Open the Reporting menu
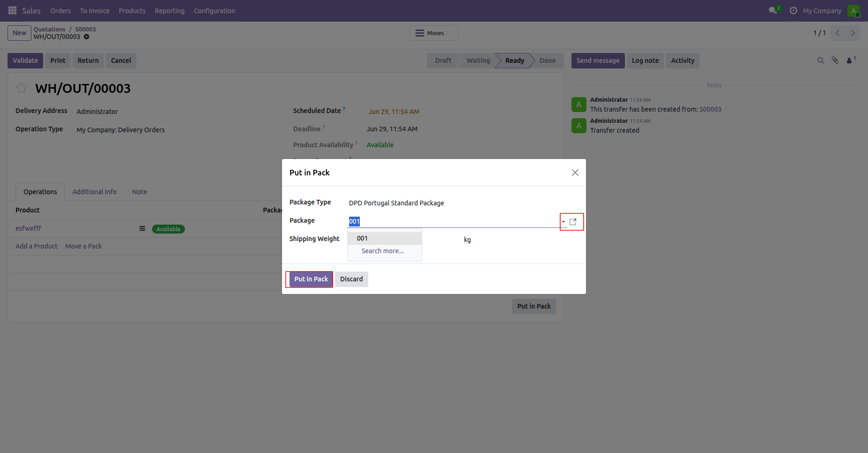This screenshot has width=868, height=453. click(x=169, y=11)
